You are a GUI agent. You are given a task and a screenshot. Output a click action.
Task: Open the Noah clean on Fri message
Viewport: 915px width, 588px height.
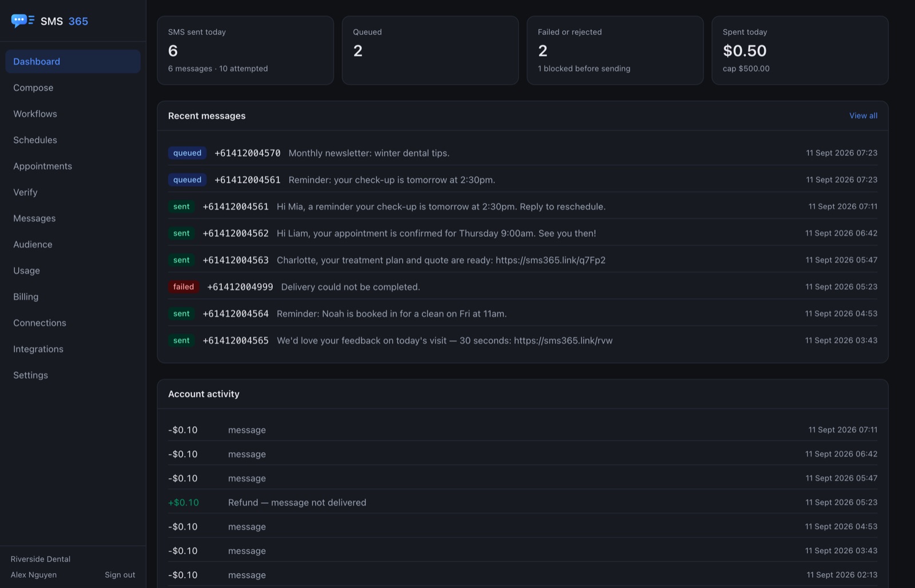coord(392,313)
